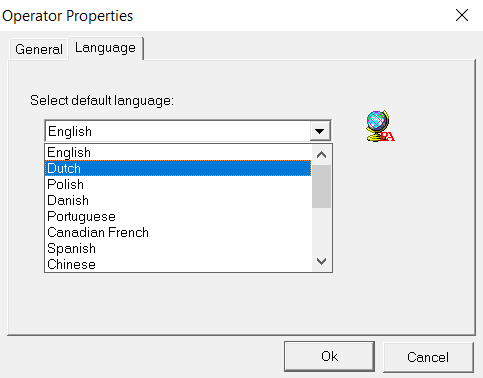Pick Danish in the dropdown list
This screenshot has height=378, width=483.
coord(178,200)
